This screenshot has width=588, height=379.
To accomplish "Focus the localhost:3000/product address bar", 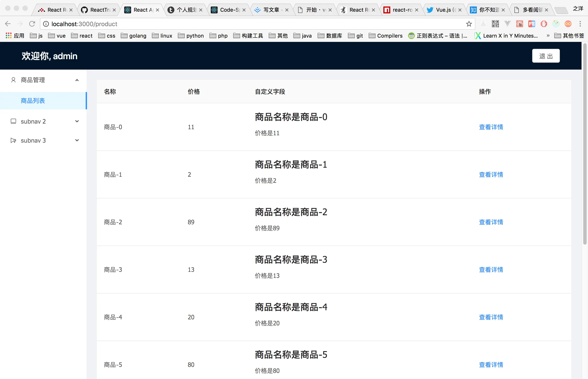I will click(x=246, y=24).
